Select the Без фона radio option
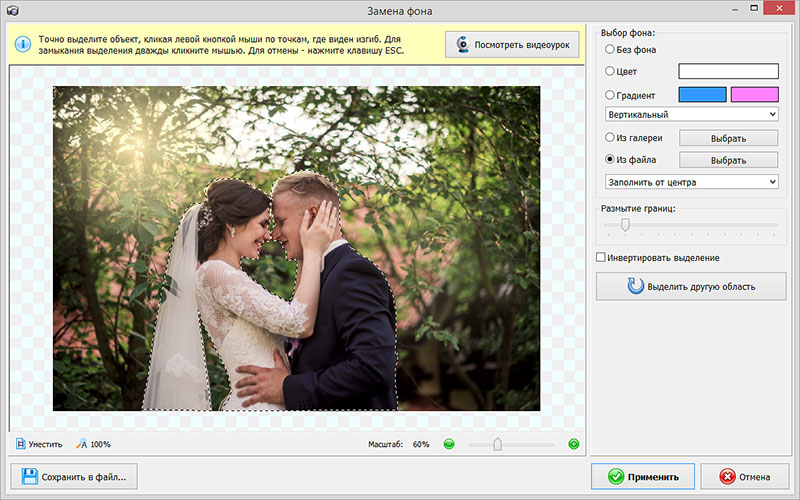The width and height of the screenshot is (800, 500). 610,49
